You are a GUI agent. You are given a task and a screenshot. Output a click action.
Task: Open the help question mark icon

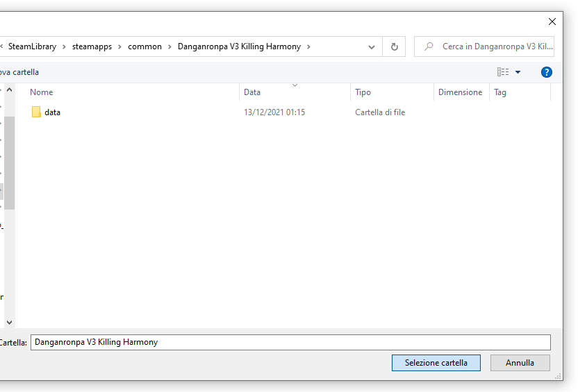546,72
